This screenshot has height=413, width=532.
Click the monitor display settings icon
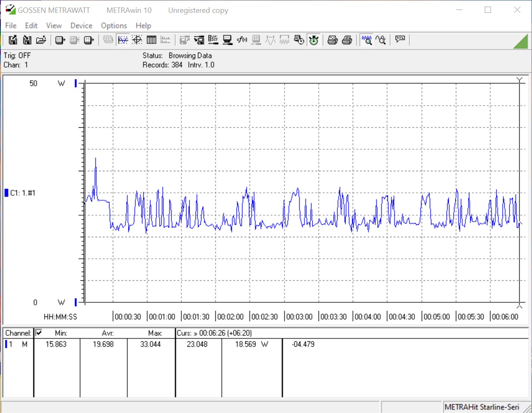[x=227, y=40]
